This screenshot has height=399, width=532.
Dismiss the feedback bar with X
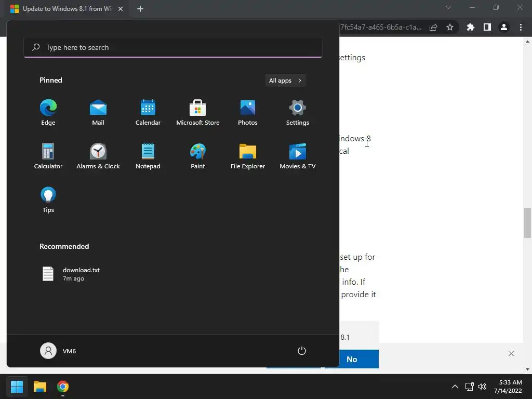click(511, 353)
